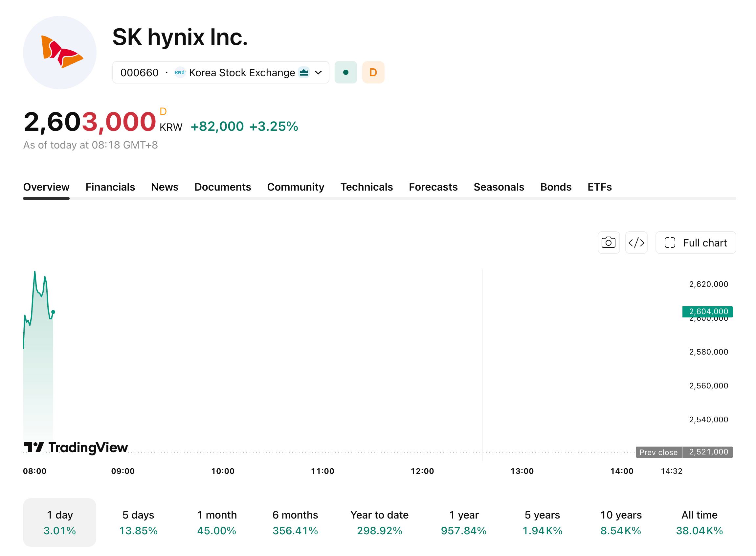The image size is (756, 556).
Task: Click the 2,604,000 price label on chart axis
Action: pos(708,312)
